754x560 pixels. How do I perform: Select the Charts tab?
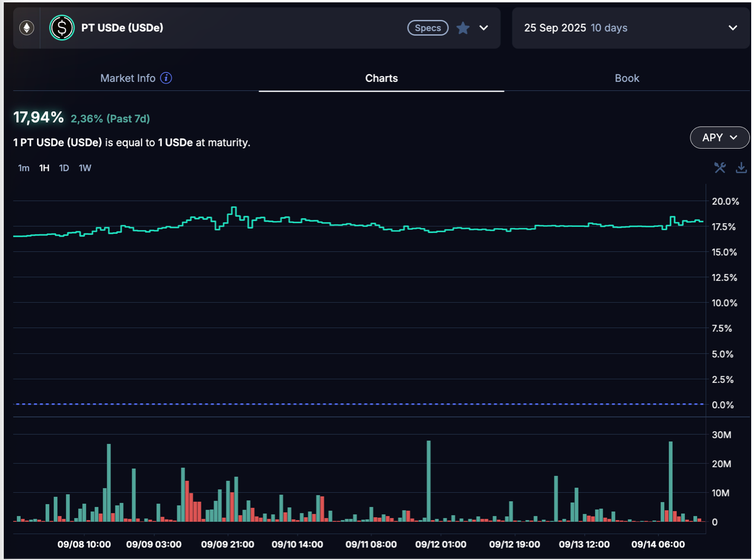point(381,78)
